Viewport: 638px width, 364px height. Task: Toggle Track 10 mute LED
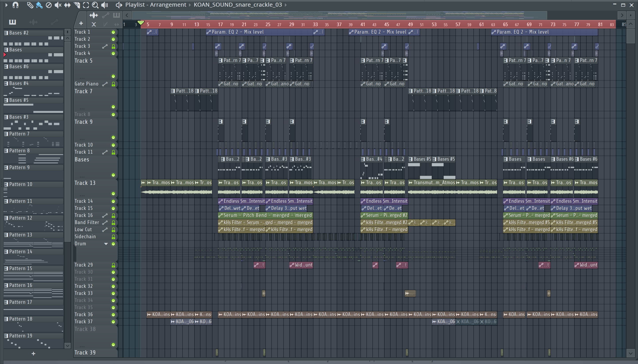pyautogui.click(x=113, y=145)
